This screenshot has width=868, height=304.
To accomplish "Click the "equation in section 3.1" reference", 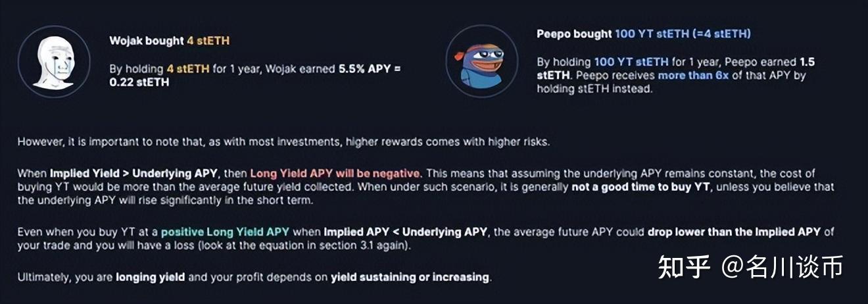I will [358, 245].
